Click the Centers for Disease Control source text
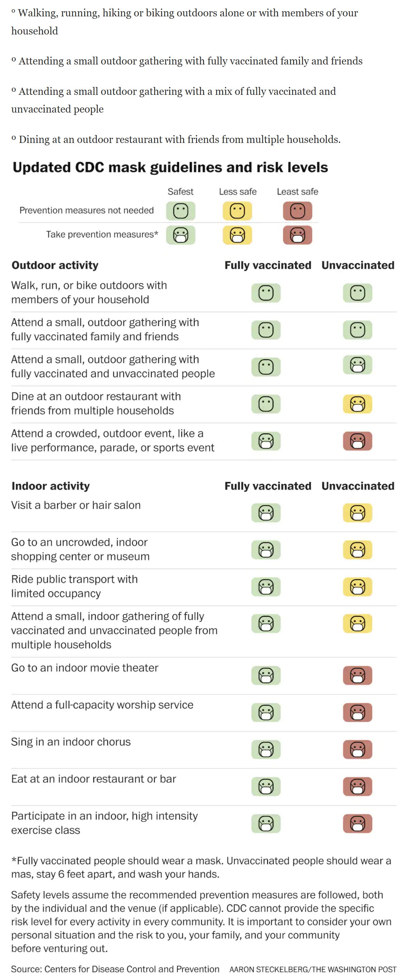The height and width of the screenshot is (980, 407). click(115, 969)
